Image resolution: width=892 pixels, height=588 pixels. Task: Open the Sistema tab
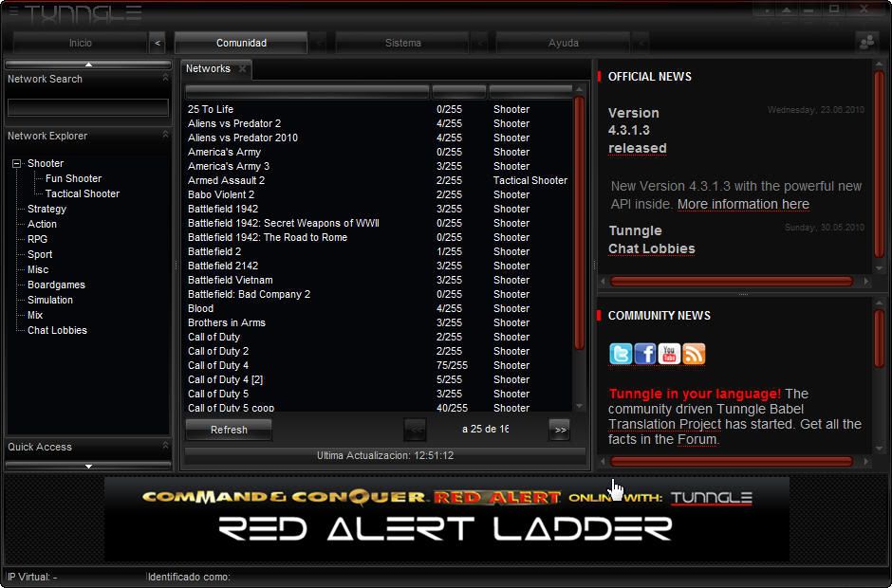click(x=402, y=43)
